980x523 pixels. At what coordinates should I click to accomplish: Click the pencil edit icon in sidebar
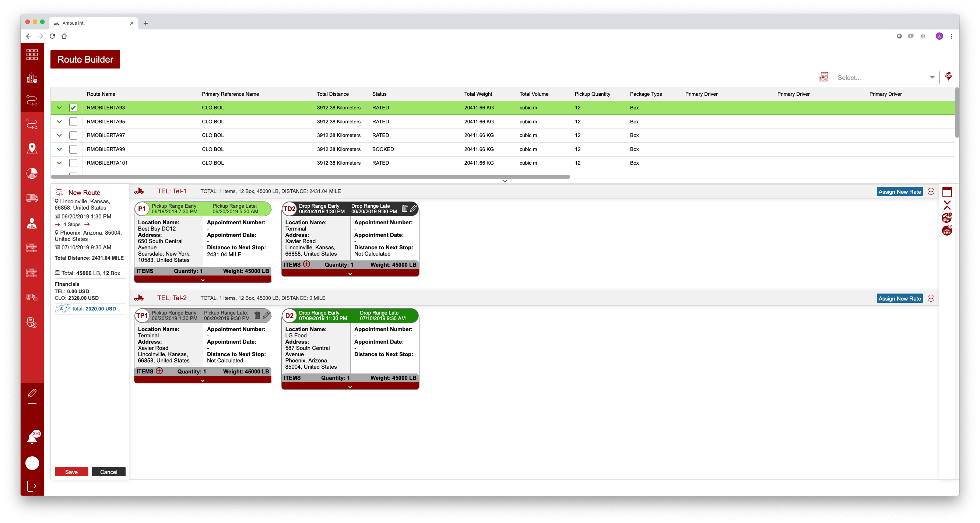pos(32,394)
